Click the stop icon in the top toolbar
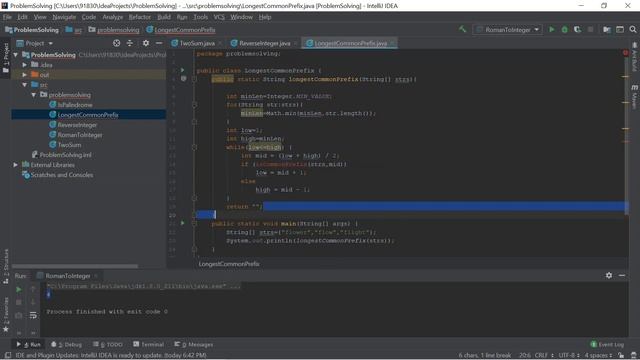This screenshot has width=640, height=360. click(x=590, y=29)
